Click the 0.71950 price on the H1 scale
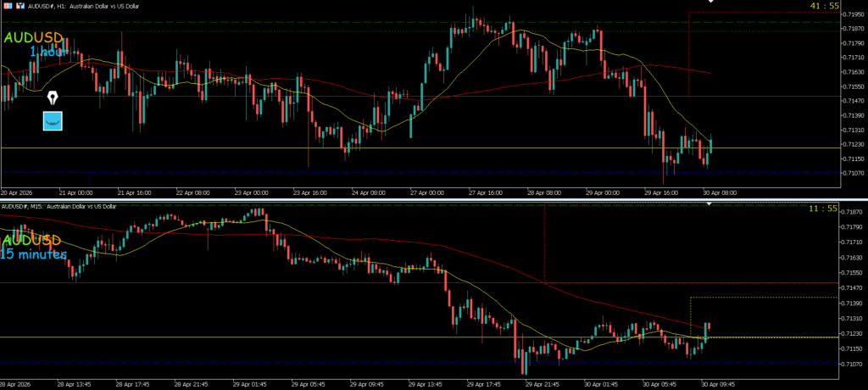This screenshot has height=390, width=868. (851, 14)
